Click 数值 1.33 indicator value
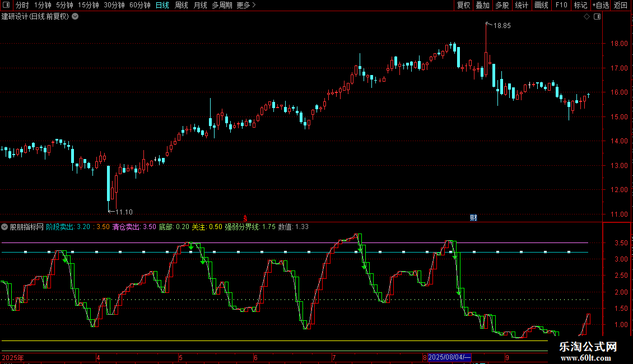633x364 pixels. (x=294, y=227)
